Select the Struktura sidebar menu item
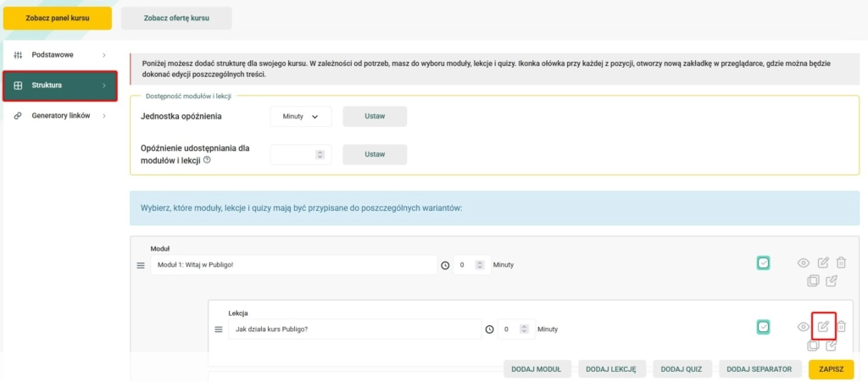 (60, 86)
